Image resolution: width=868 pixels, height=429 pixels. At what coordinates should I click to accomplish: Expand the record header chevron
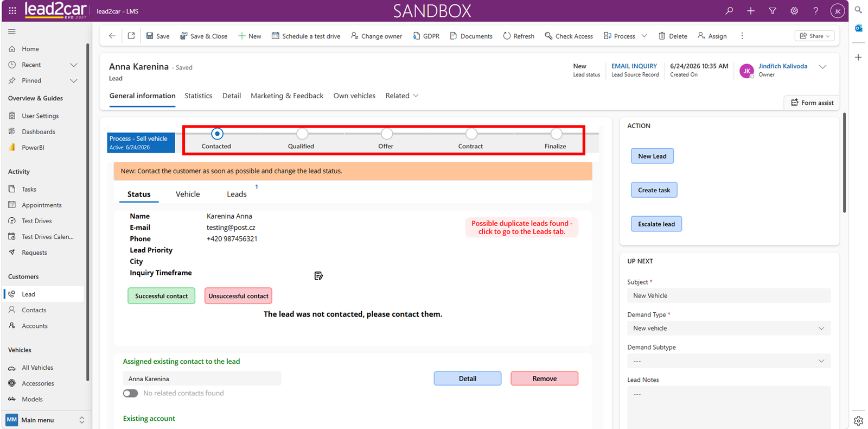coord(822,67)
